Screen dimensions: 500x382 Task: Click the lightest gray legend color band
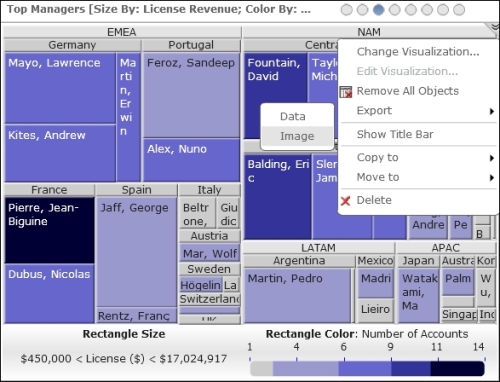tap(262, 369)
